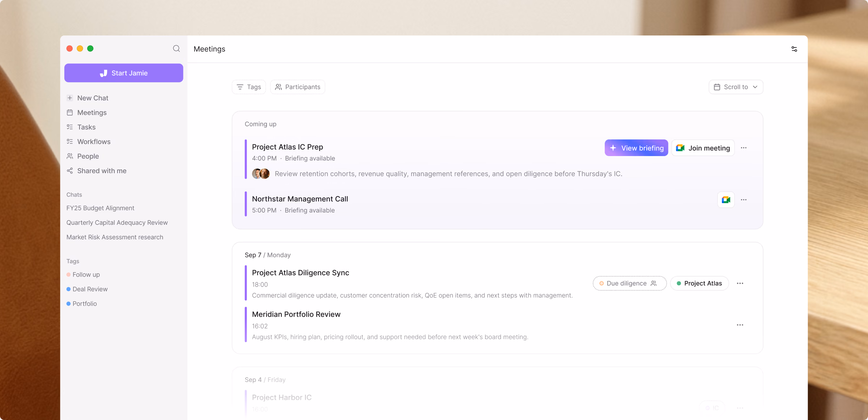Open the Quarterly Capital Adequacy Review chat

coord(117,223)
